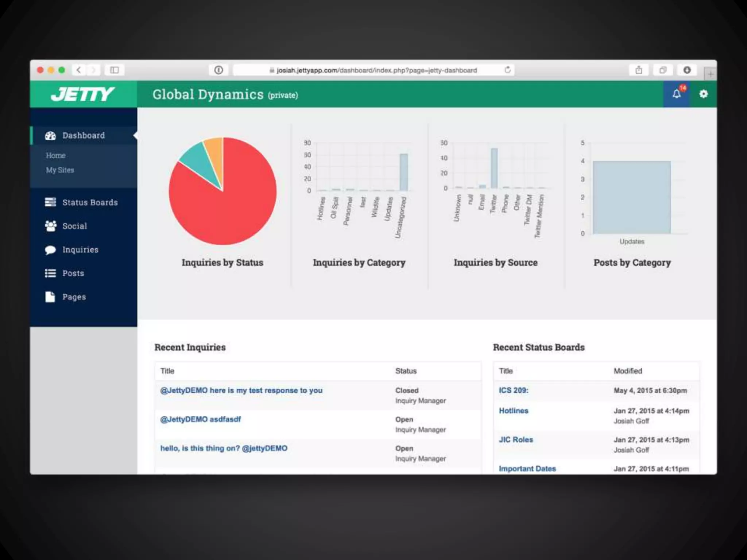Click the notifications bell icon
Screen dimensions: 747x560
676,94
